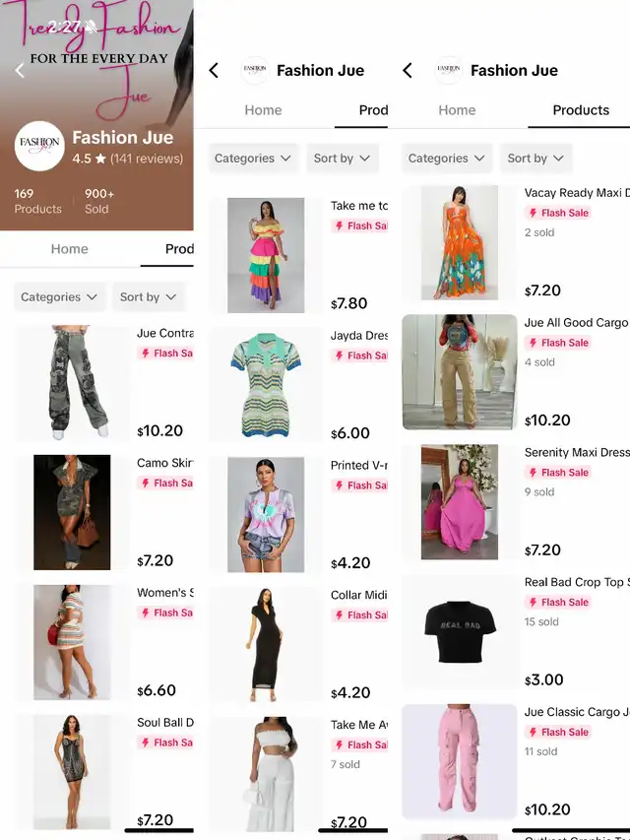Tap the star rating 4.5 reviews text
The image size is (630, 840).
128,159
